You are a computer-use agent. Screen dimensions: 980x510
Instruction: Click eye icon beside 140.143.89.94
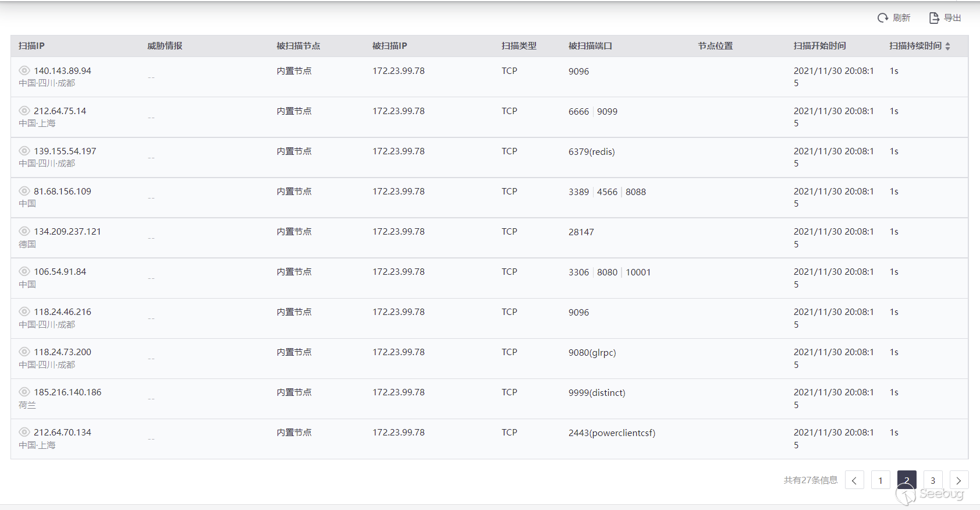(x=24, y=70)
